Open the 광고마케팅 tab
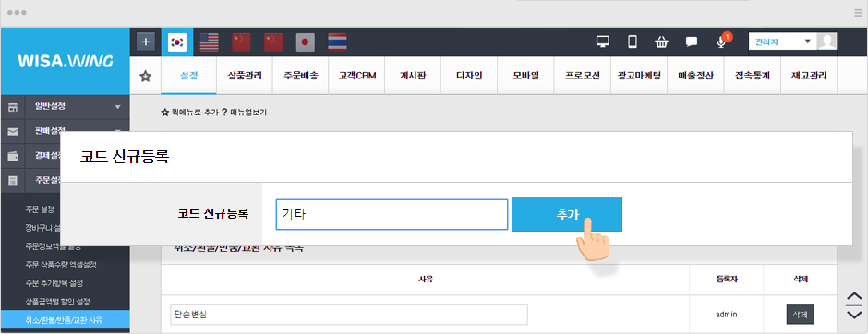The height and width of the screenshot is (334, 868). point(639,76)
